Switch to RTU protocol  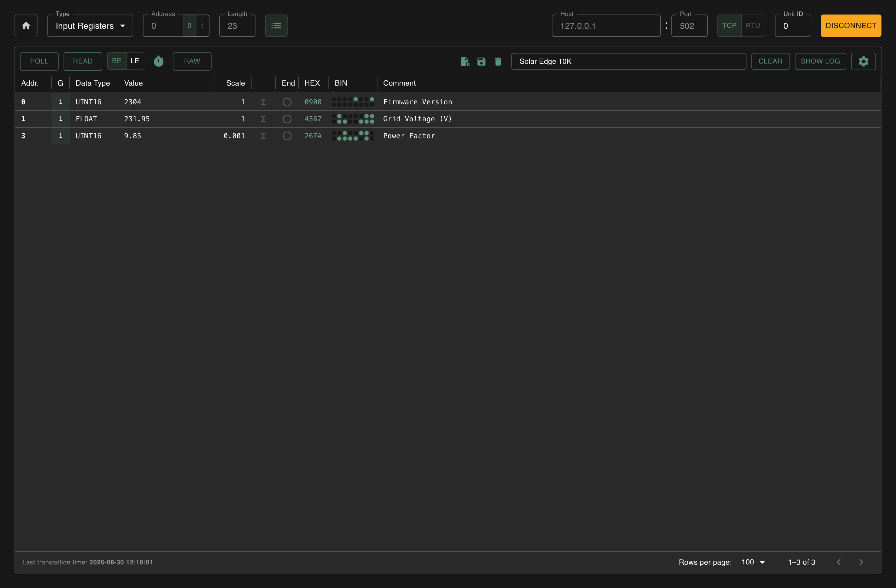pos(753,26)
